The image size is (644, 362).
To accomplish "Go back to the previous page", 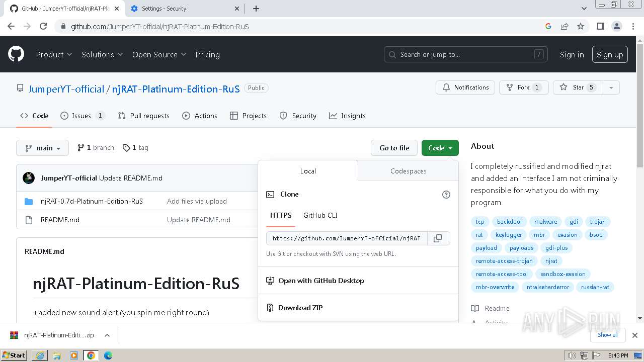I will tap(11, 26).
